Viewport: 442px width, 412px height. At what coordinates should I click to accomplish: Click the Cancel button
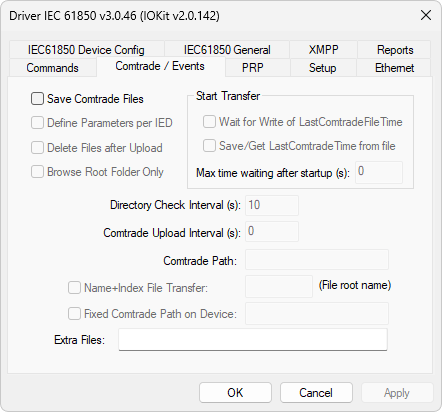316,392
